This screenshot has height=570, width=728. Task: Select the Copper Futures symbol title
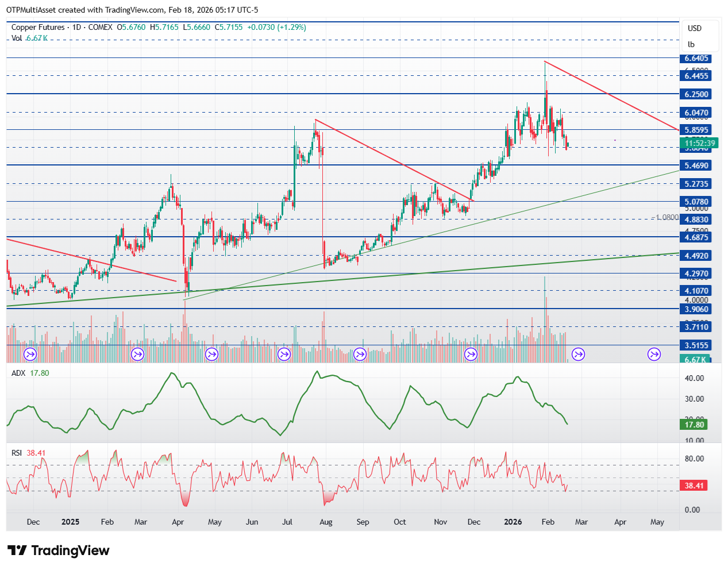click(38, 27)
